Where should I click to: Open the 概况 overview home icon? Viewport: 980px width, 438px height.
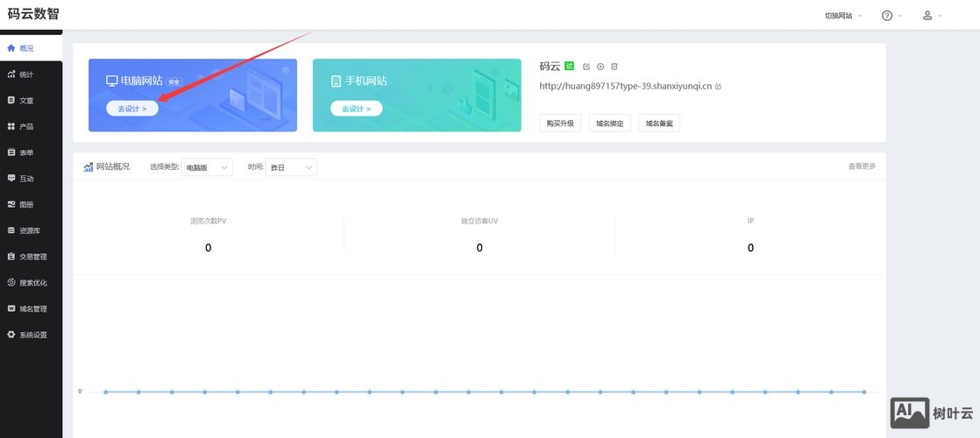(x=11, y=48)
